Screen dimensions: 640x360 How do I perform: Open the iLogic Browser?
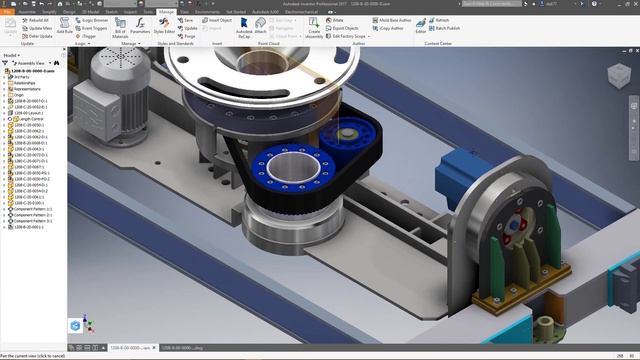pyautogui.click(x=92, y=20)
